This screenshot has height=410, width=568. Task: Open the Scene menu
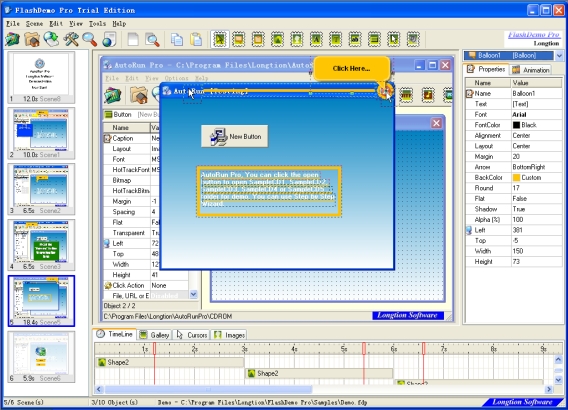[34, 24]
